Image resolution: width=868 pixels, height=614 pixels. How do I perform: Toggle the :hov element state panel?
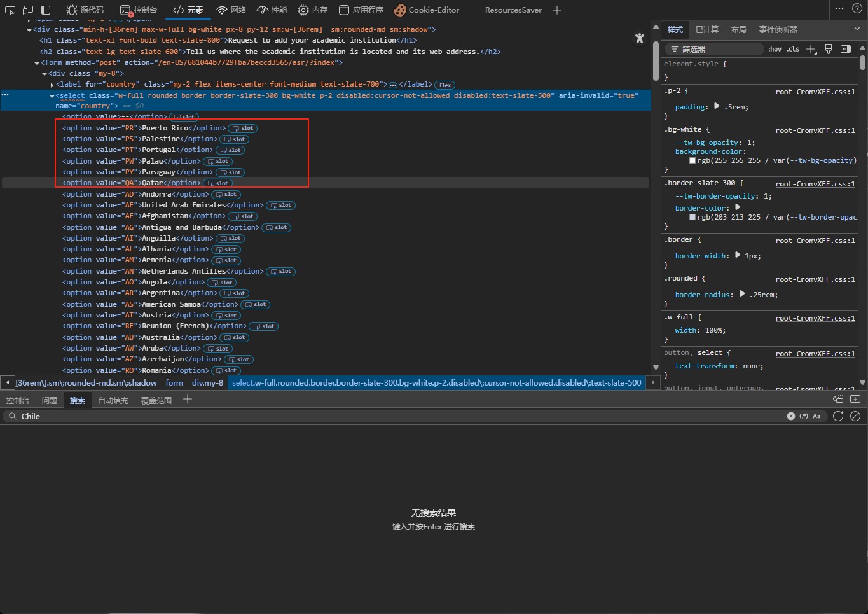pyautogui.click(x=775, y=49)
